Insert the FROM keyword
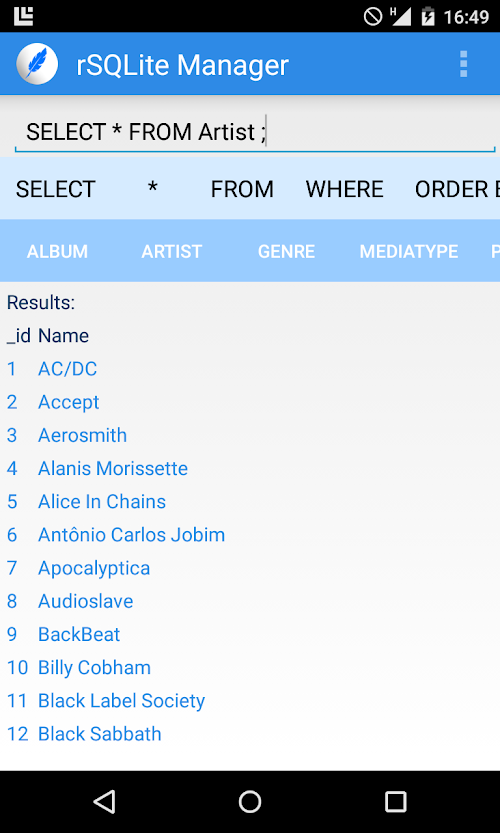The image size is (500, 833). pyautogui.click(x=242, y=189)
